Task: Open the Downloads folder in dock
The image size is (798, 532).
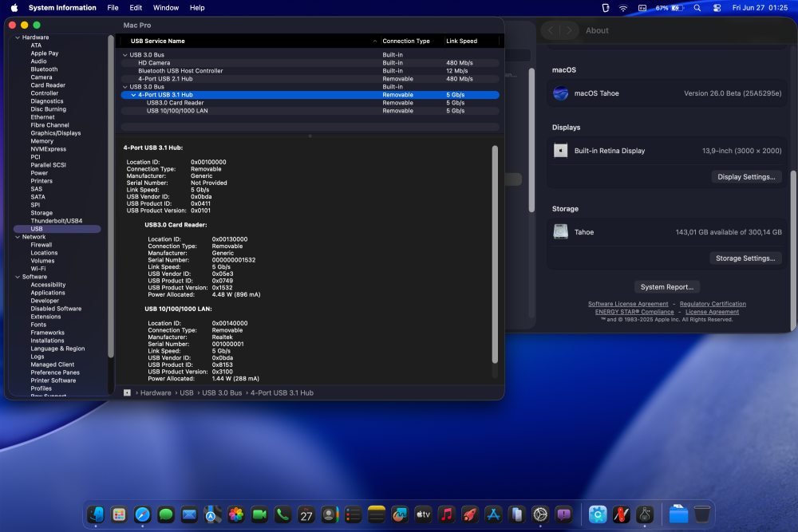Action: 678,514
